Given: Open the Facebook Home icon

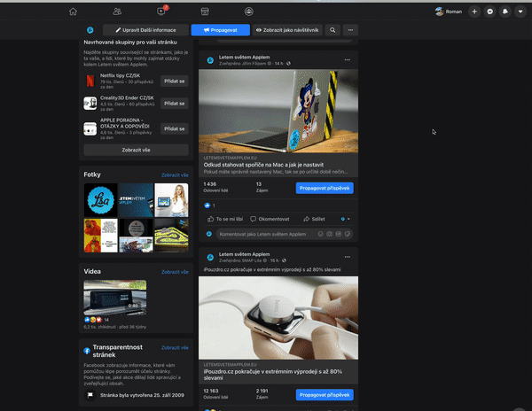Looking at the screenshot, I should point(73,12).
